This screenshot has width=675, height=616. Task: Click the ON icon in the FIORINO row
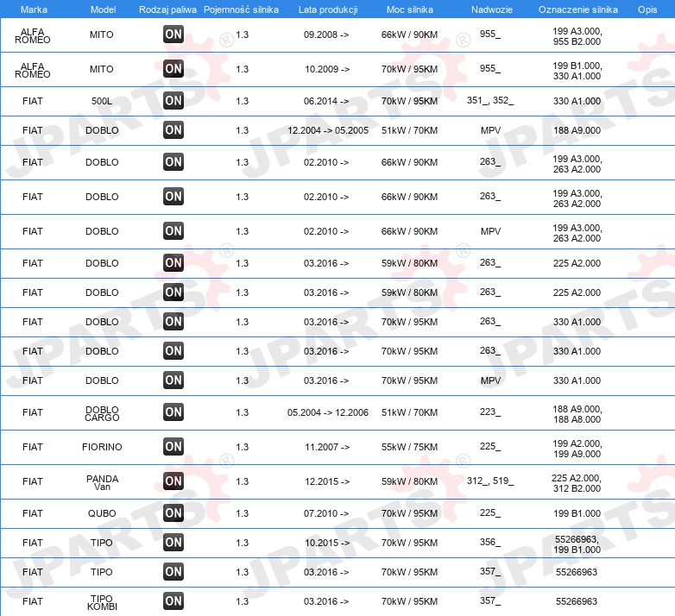pyautogui.click(x=173, y=447)
